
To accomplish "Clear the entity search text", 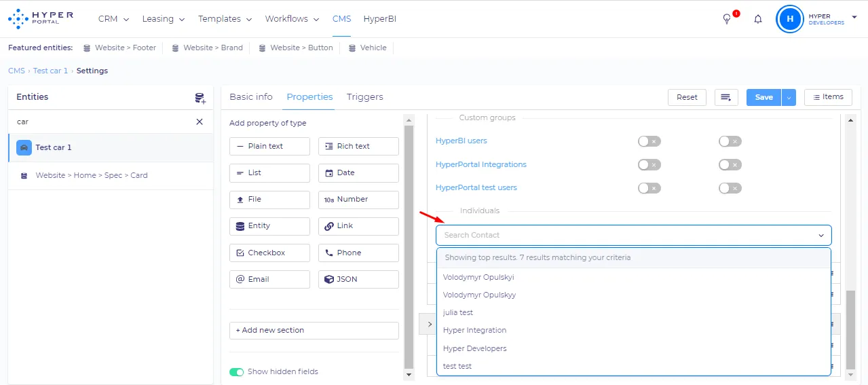I will click(x=200, y=122).
